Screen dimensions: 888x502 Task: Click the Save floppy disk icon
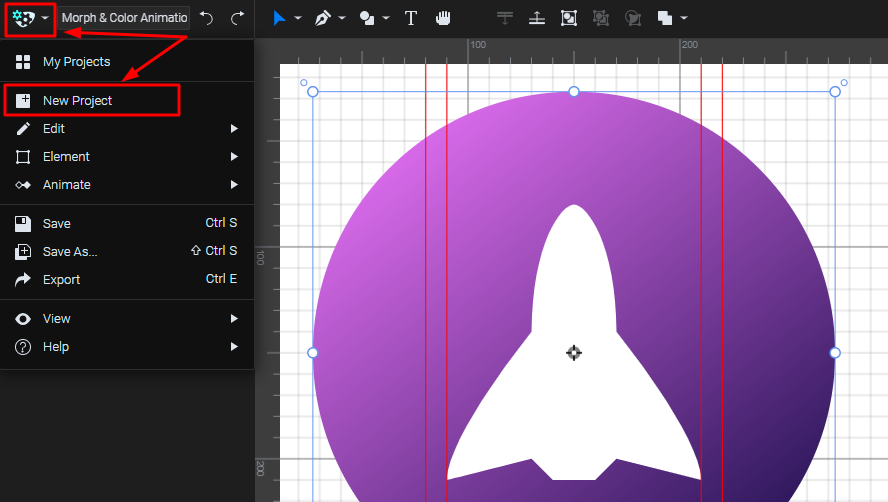(23, 223)
